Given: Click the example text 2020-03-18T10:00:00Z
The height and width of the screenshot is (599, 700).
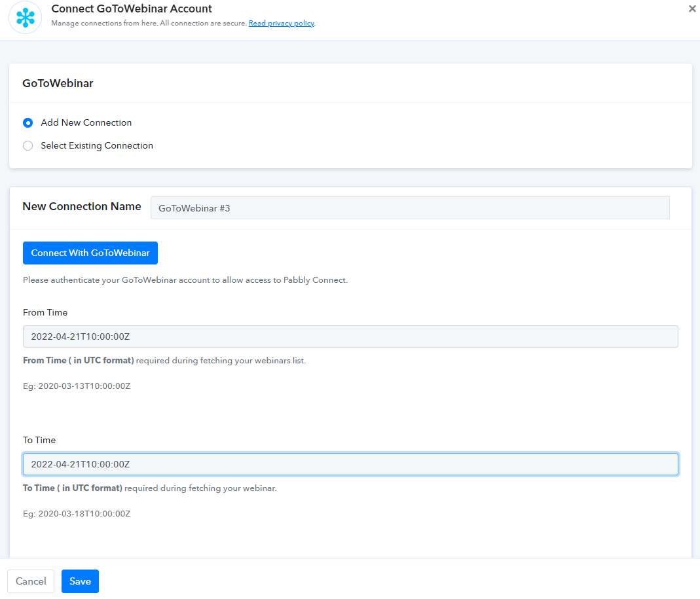Looking at the screenshot, I should coord(84,514).
